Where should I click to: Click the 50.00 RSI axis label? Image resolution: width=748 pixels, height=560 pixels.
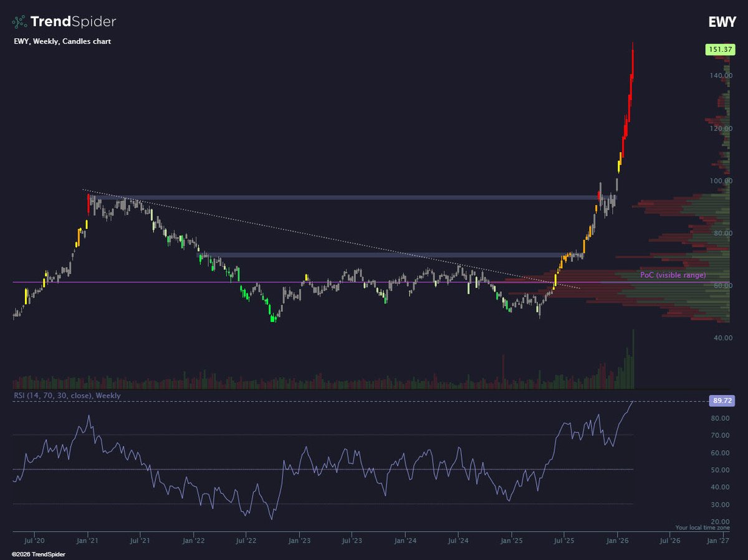coord(722,470)
